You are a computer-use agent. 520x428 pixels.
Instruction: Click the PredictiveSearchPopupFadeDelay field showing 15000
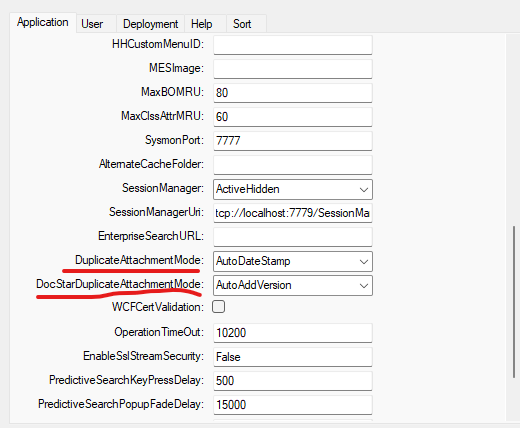coord(293,405)
